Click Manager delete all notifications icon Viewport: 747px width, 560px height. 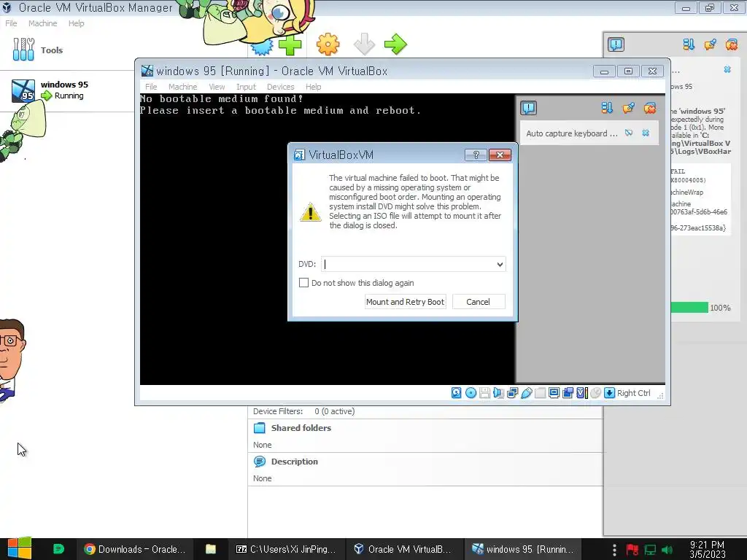click(x=731, y=44)
